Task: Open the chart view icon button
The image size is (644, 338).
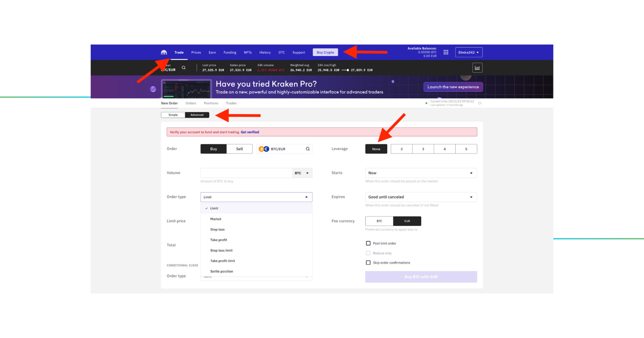Action: [477, 68]
